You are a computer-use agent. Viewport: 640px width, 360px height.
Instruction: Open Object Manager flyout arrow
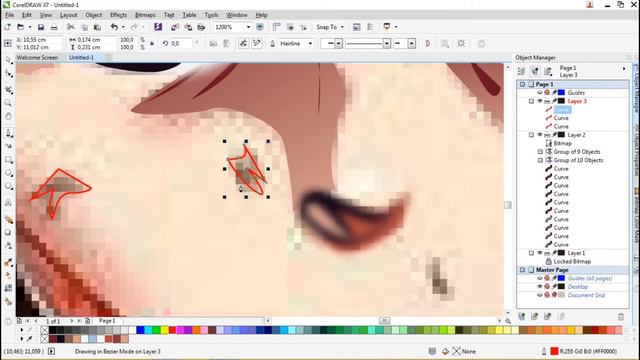624,69
